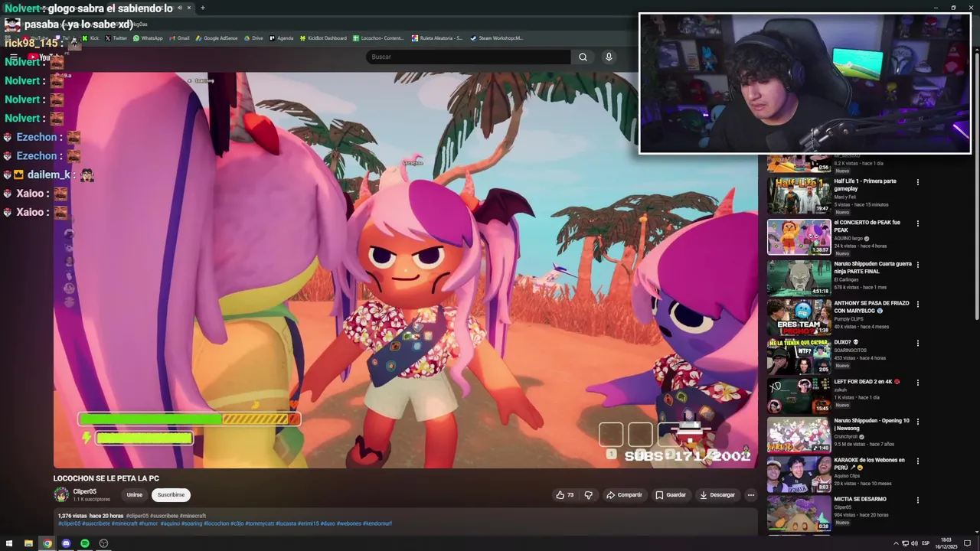980x551 pixels.
Task: Open Discord from the taskbar
Action: (x=66, y=543)
